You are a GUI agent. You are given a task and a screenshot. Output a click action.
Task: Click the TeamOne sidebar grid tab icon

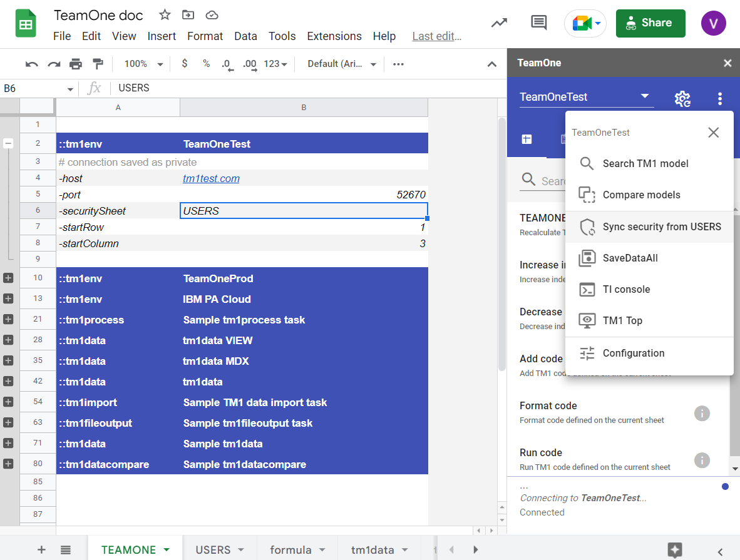tap(527, 139)
